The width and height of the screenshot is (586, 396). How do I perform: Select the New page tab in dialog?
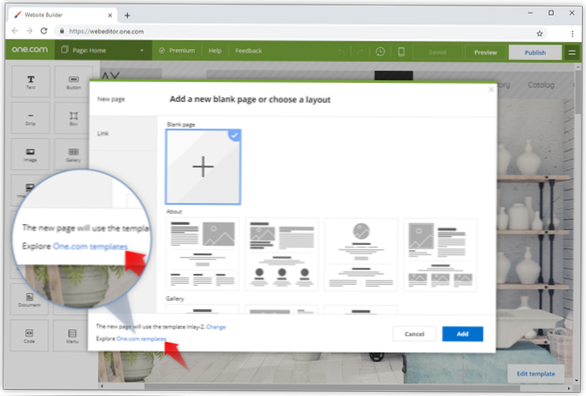coord(123,99)
